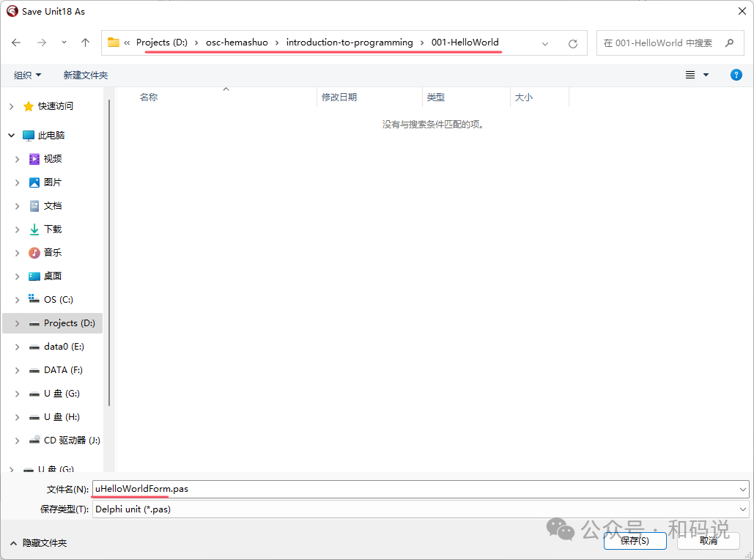Click the back navigation arrow

(15, 43)
